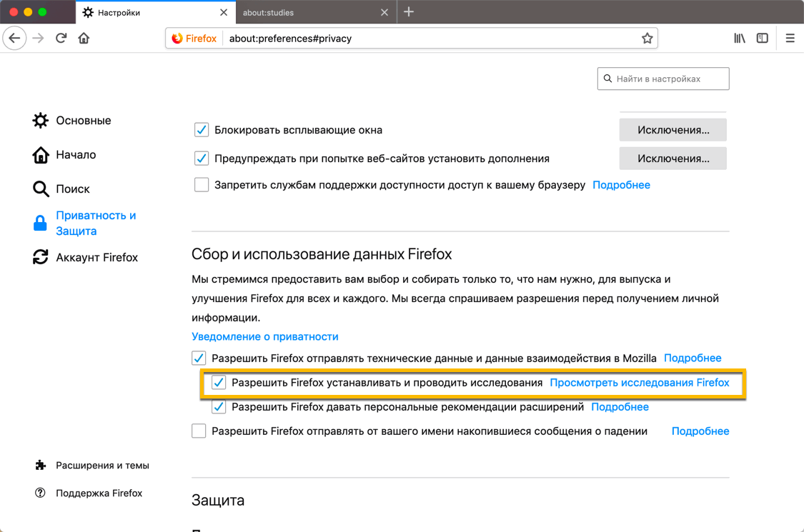Disable Разрешить Firefox устанавливать и проводить исследования
This screenshot has width=804, height=532.
pyautogui.click(x=219, y=383)
